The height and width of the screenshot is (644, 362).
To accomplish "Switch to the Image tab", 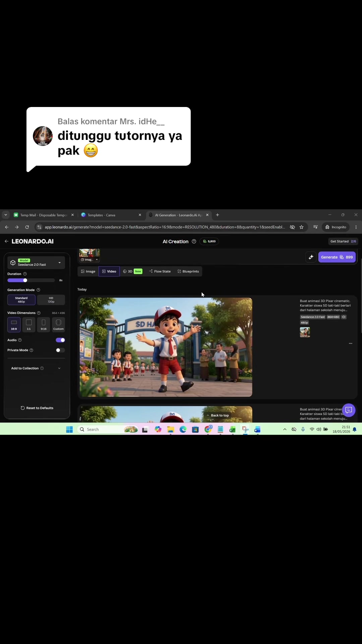I will (88, 271).
